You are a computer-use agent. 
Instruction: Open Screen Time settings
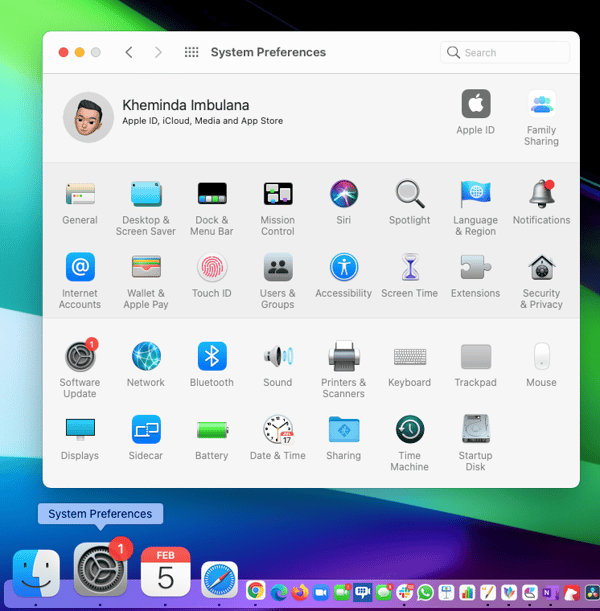click(x=409, y=275)
